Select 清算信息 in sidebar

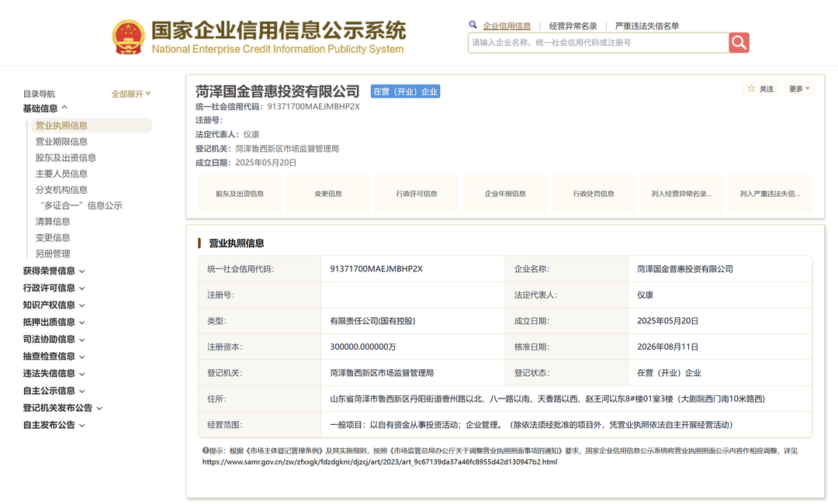[53, 222]
